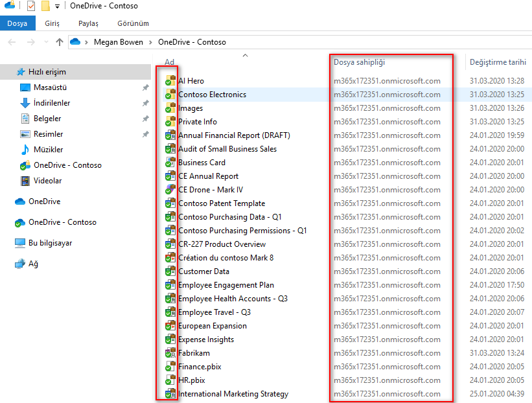This screenshot has width=532, height=403.
Task: Go back using the Back arrow
Action: [12, 42]
